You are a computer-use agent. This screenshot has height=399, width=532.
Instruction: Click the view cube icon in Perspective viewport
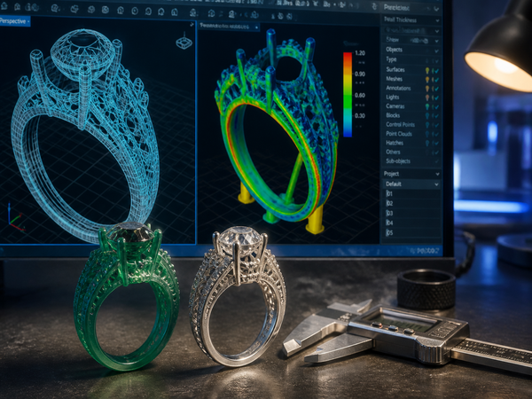click(x=184, y=42)
